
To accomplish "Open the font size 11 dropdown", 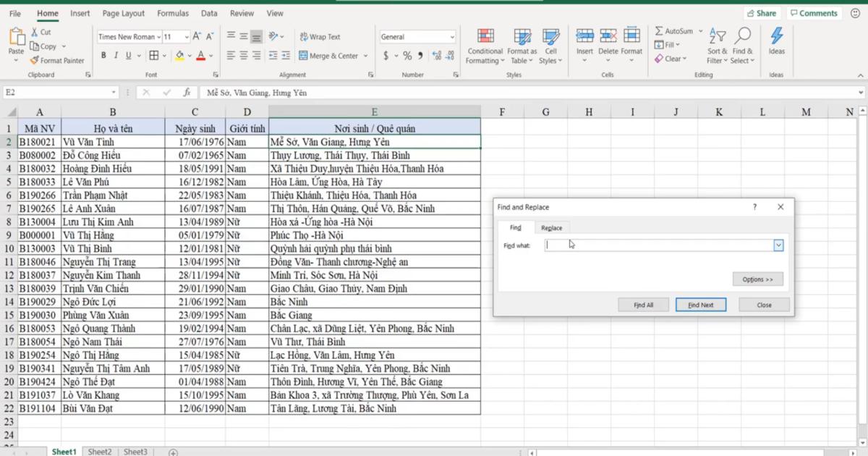I will tap(187, 37).
